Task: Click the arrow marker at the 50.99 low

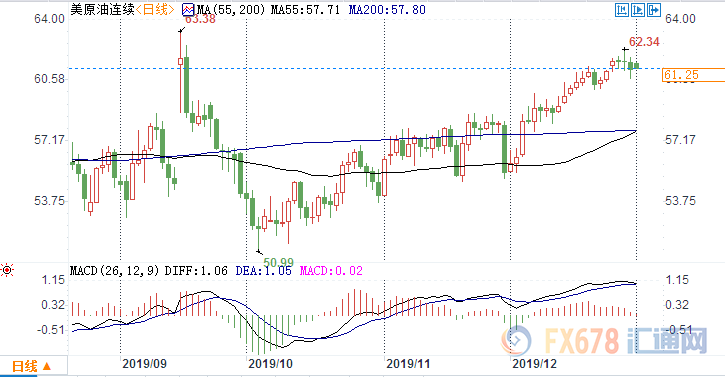Action: click(x=259, y=252)
